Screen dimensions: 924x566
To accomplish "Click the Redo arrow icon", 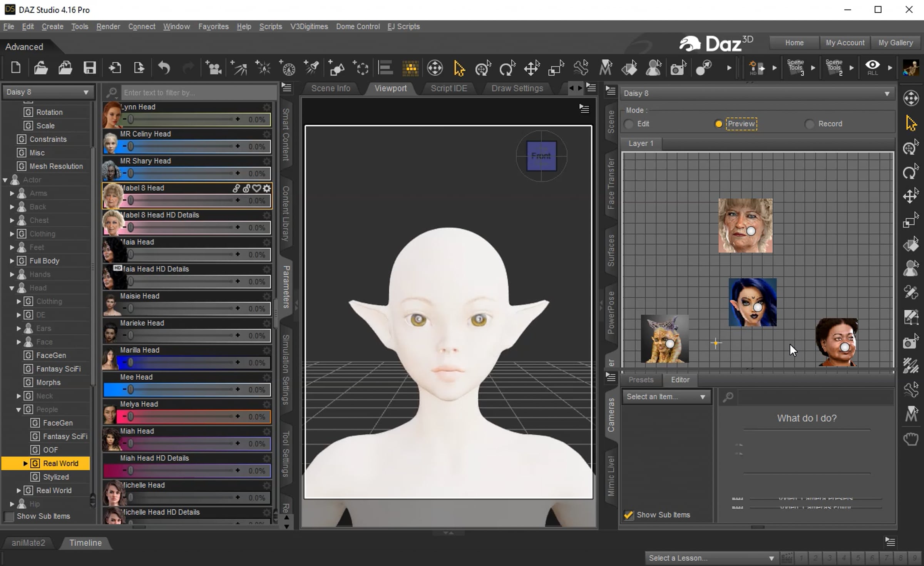I will 188,68.
